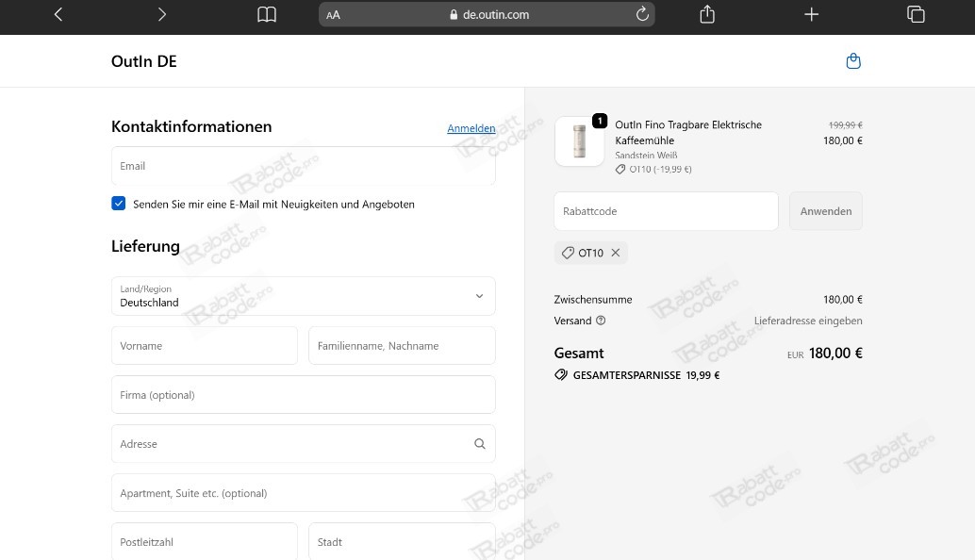975x560 pixels.
Task: Focus the Apartment, Suite etc. field
Action: pyautogui.click(x=304, y=493)
